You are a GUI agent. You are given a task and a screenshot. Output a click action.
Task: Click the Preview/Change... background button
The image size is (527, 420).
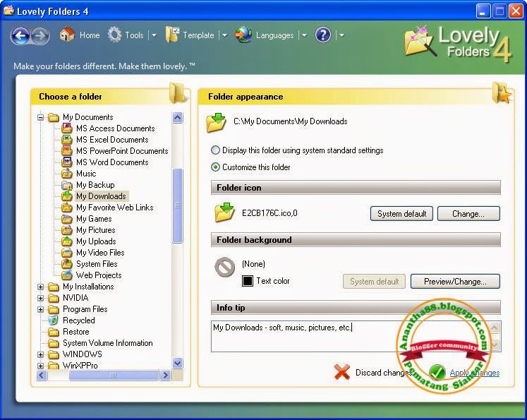[455, 282]
